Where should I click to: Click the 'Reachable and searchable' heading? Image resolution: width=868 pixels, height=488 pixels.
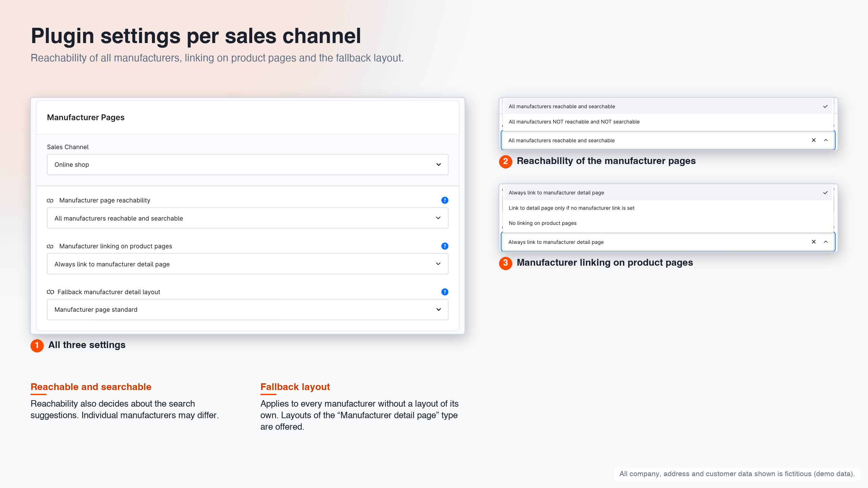91,387
